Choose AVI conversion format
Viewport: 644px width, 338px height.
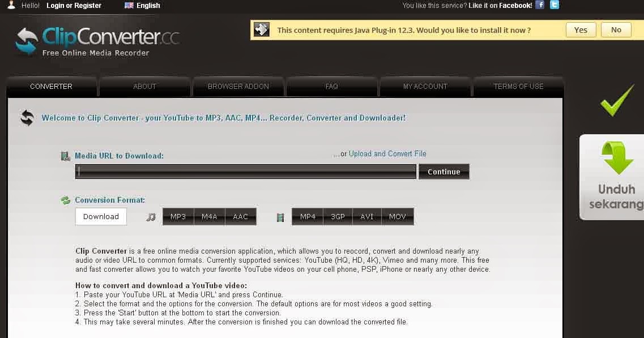(x=367, y=217)
